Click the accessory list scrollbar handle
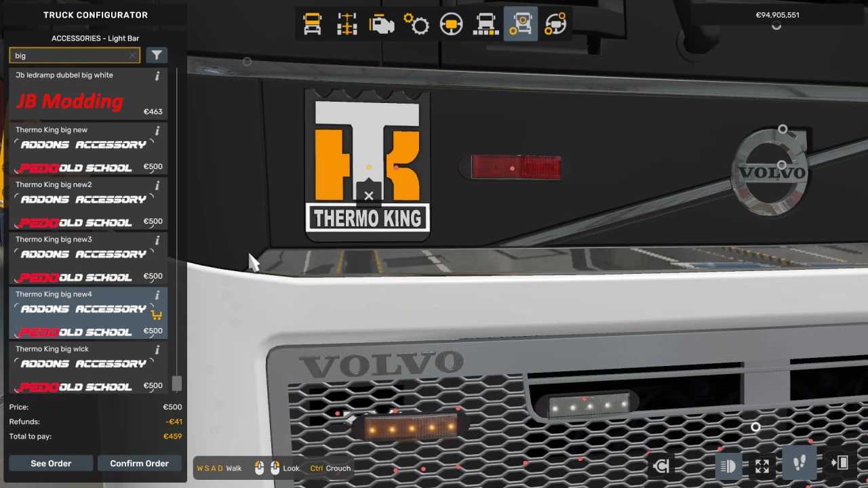 (x=177, y=384)
